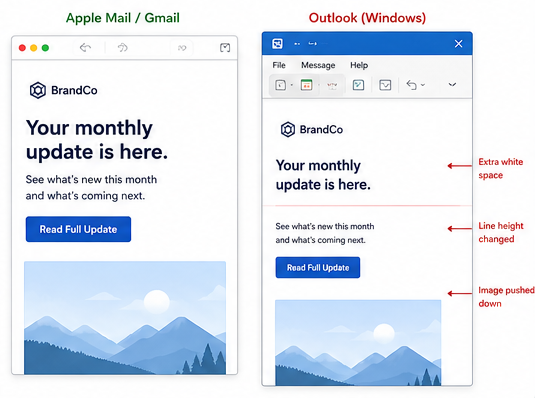Open the File menu in Outlook
Image resolution: width=535 pixels, height=398 pixels.
[x=279, y=65]
